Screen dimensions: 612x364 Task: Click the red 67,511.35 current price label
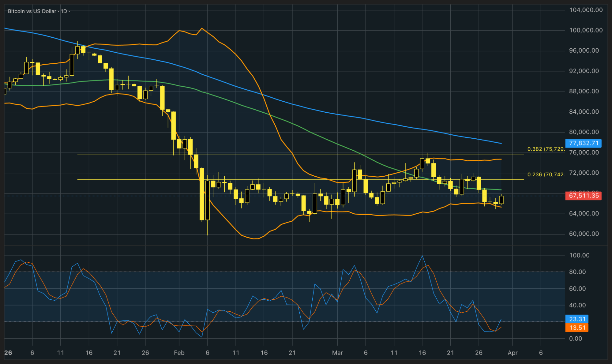coord(584,196)
